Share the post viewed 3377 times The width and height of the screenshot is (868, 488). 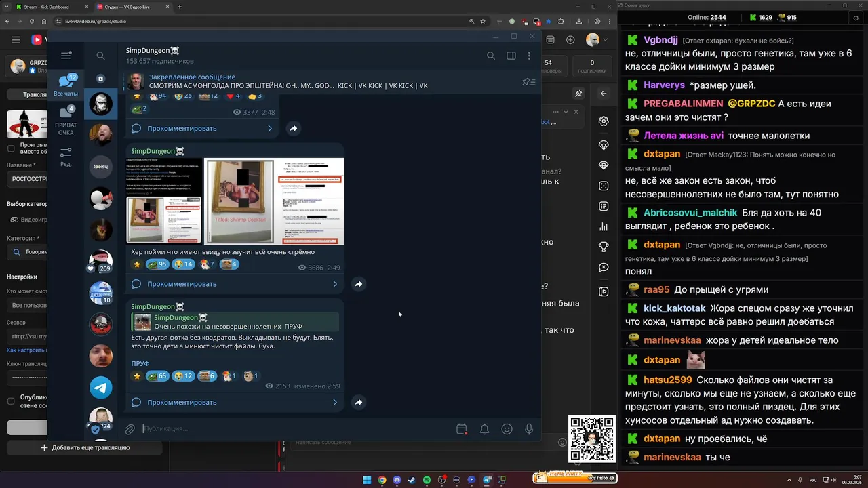[294, 128]
